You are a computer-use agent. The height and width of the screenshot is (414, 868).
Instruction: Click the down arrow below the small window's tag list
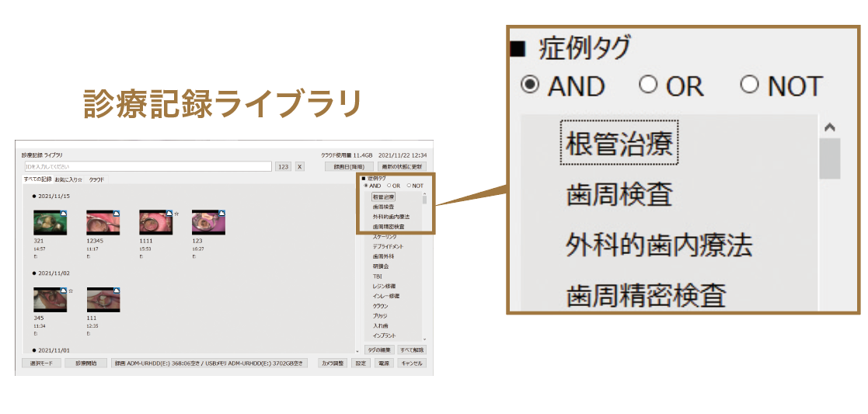[x=424, y=339]
